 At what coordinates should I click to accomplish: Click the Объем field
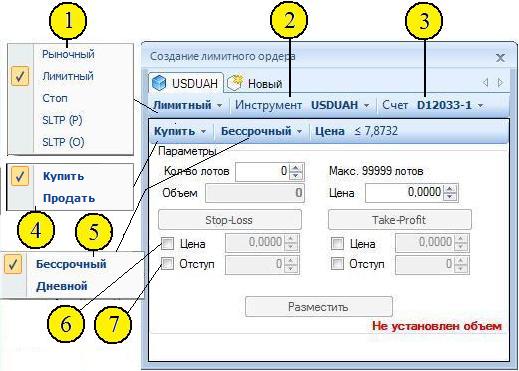coord(255,193)
